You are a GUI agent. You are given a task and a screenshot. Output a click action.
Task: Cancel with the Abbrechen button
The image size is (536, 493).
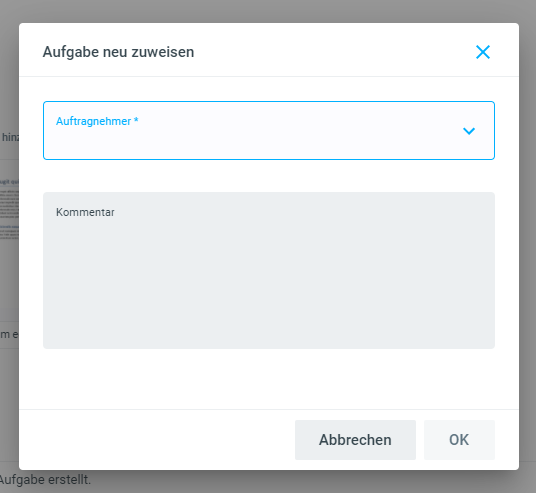[355, 440]
